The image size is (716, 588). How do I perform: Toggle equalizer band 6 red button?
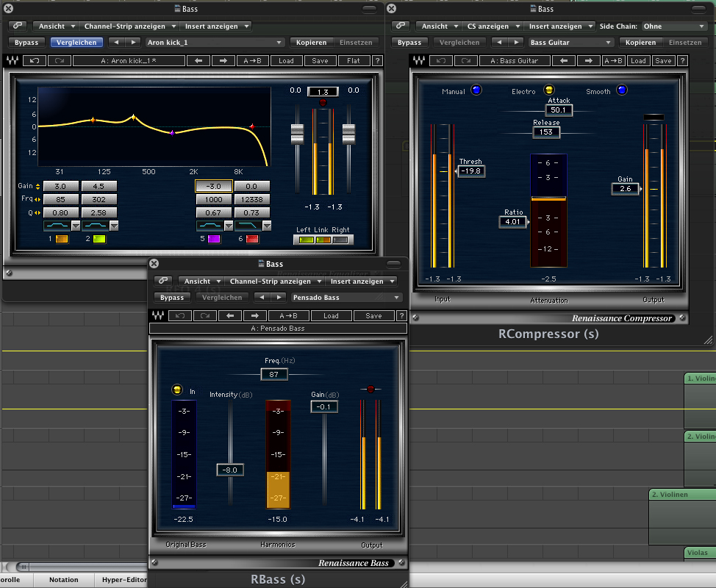coord(252,239)
